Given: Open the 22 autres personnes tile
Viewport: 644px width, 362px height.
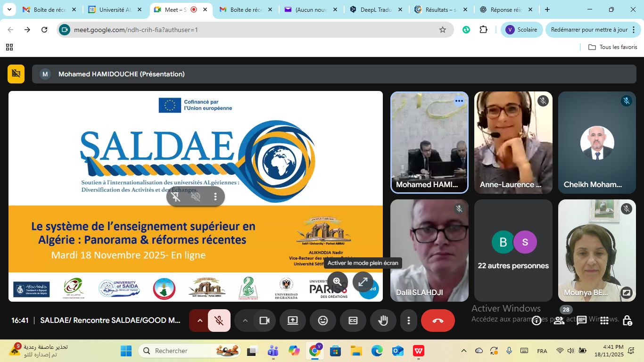Looking at the screenshot, I should tap(513, 250).
